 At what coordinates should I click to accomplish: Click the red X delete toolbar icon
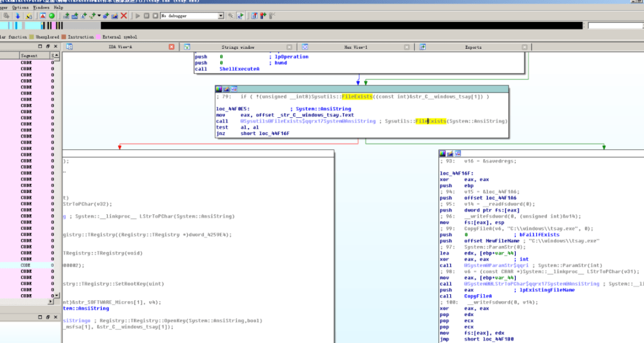coord(123,15)
